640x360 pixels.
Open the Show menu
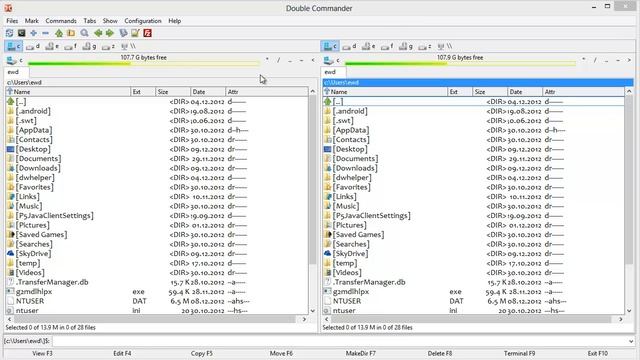pyautogui.click(x=110, y=21)
